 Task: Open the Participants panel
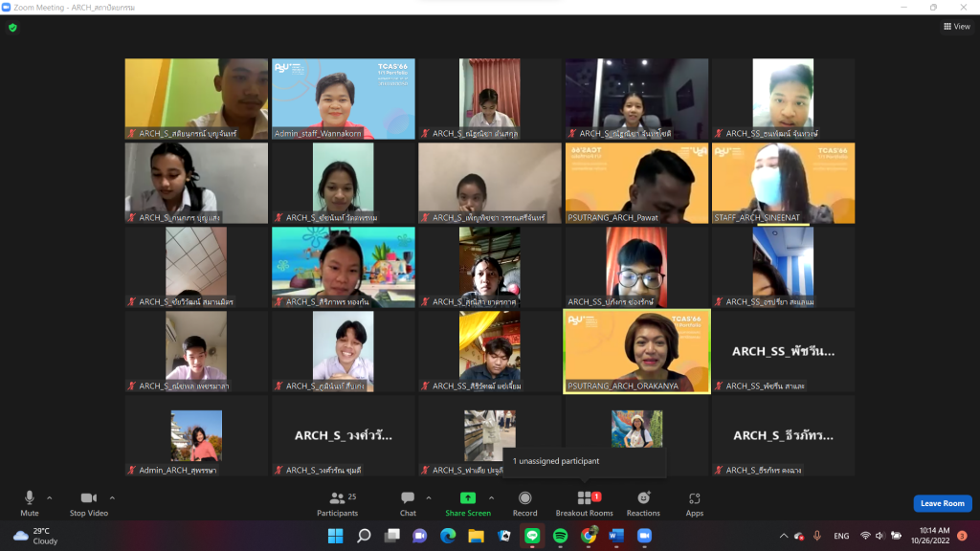click(x=337, y=502)
